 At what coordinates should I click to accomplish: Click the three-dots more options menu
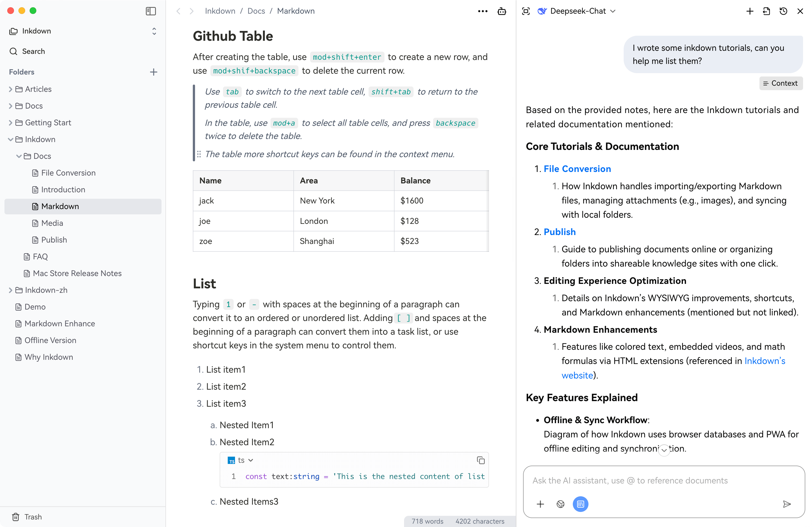pyautogui.click(x=483, y=11)
